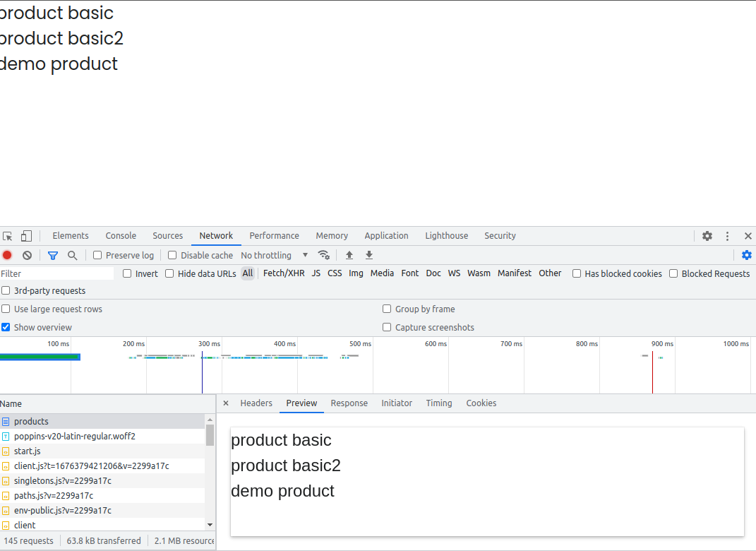
Task: Clear the network requests log
Action: coord(27,255)
